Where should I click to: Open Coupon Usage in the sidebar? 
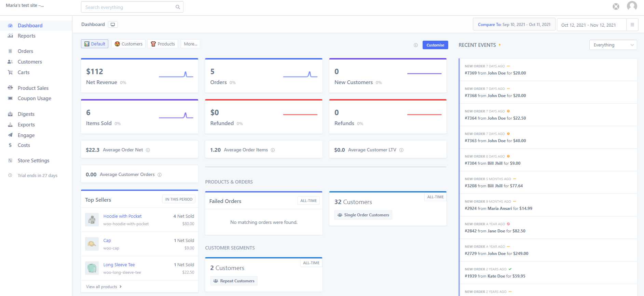click(35, 98)
